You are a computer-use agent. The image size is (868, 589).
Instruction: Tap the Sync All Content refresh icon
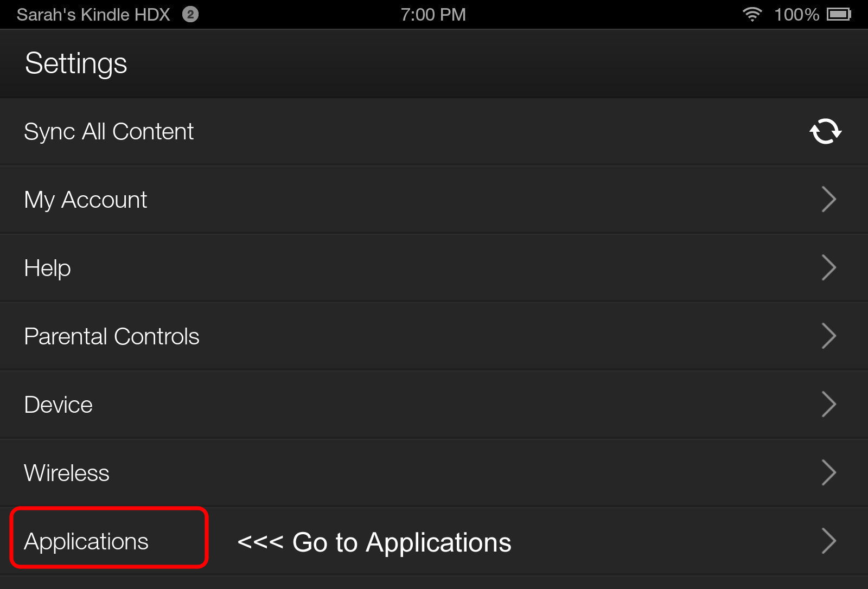pyautogui.click(x=825, y=131)
